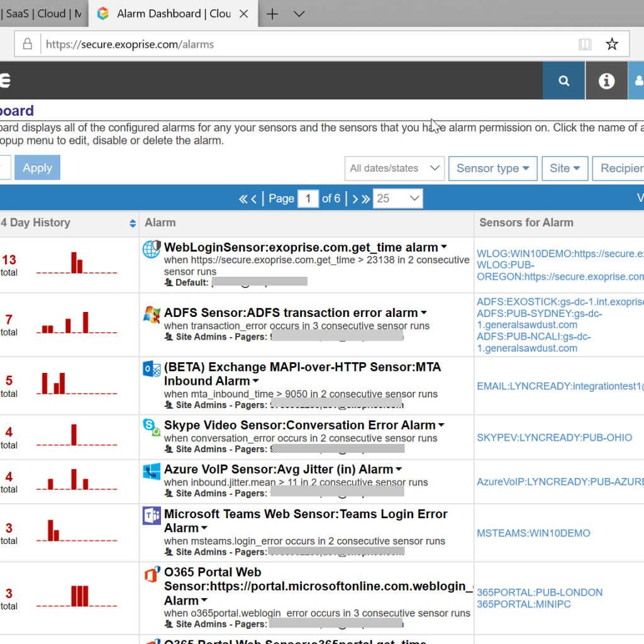
Task: Open ADFS transaction error alarm menu
Action: point(424,313)
